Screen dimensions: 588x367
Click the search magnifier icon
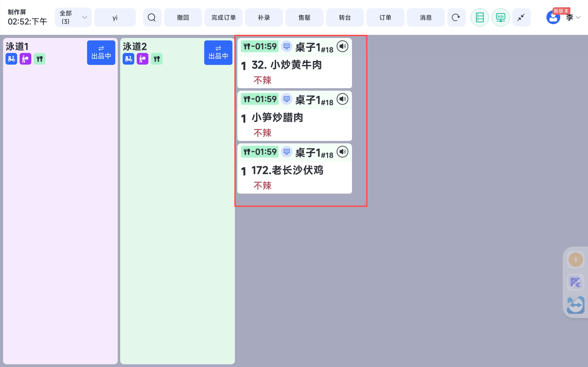tap(152, 17)
